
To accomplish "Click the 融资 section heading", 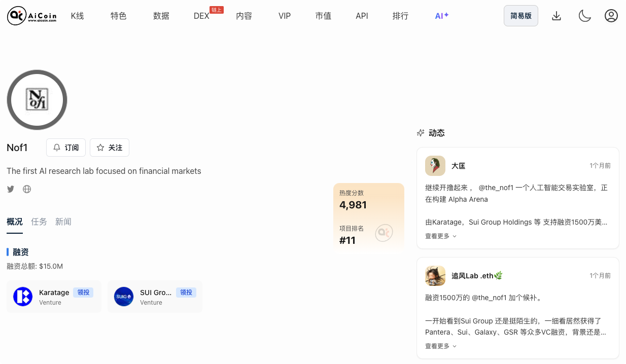I will coord(21,252).
